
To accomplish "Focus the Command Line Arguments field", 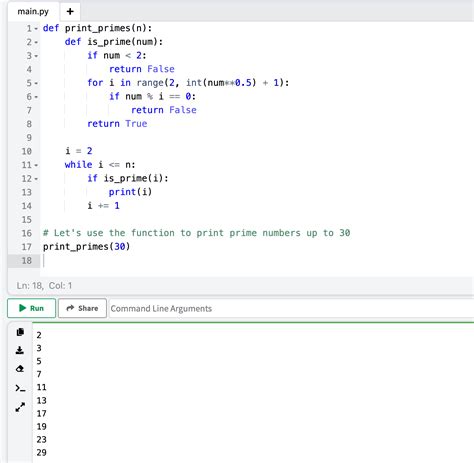I will 292,308.
